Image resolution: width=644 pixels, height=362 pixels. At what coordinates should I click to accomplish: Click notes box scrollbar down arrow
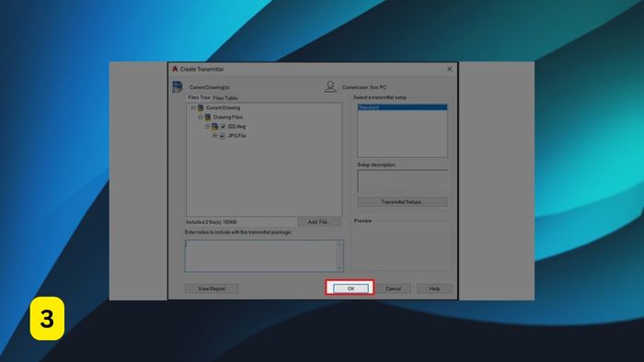coord(339,268)
